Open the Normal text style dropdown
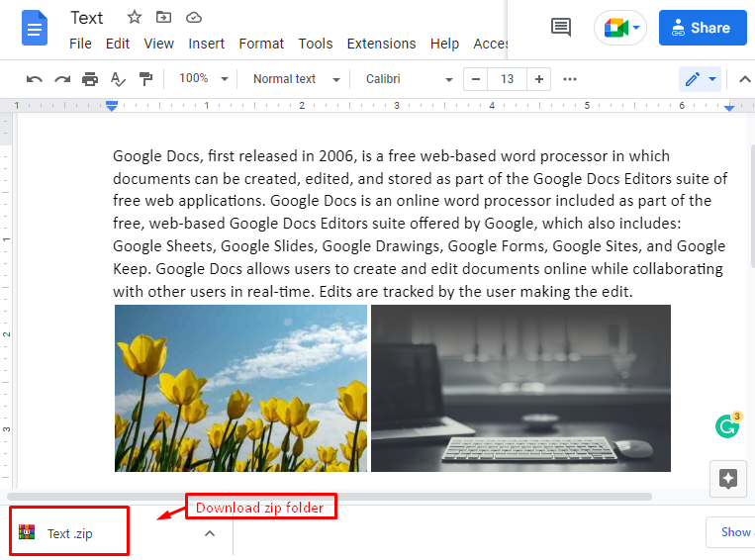Viewport: 755px width, 560px height. tap(296, 79)
